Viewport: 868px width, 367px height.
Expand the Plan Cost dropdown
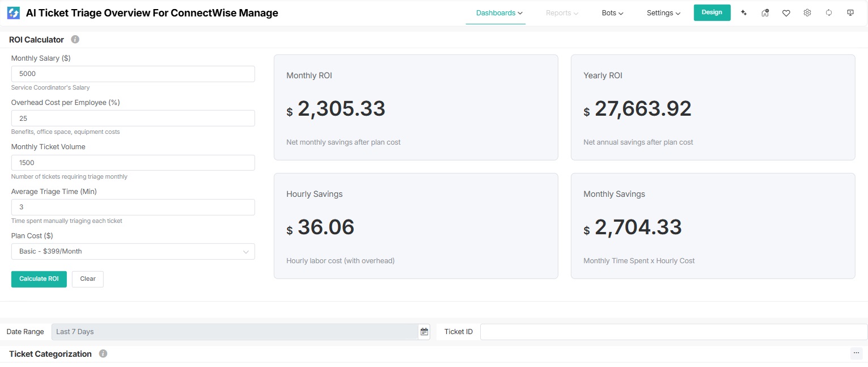pyautogui.click(x=246, y=251)
